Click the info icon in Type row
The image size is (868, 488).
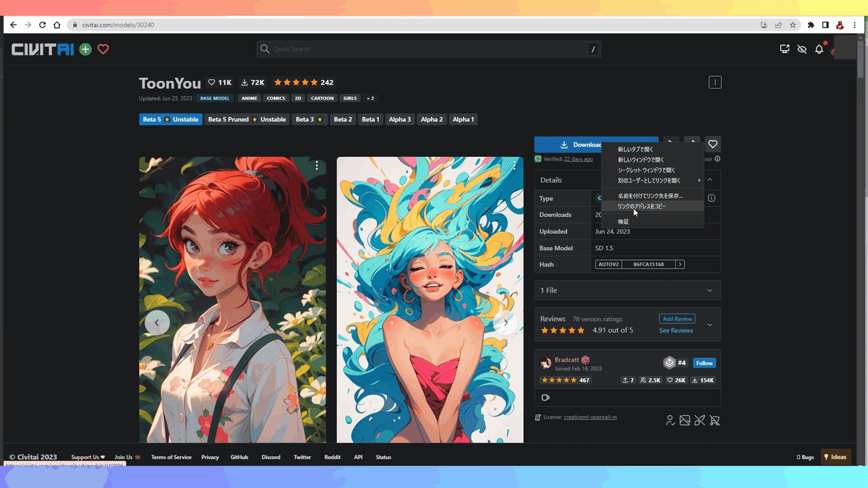[x=712, y=198]
